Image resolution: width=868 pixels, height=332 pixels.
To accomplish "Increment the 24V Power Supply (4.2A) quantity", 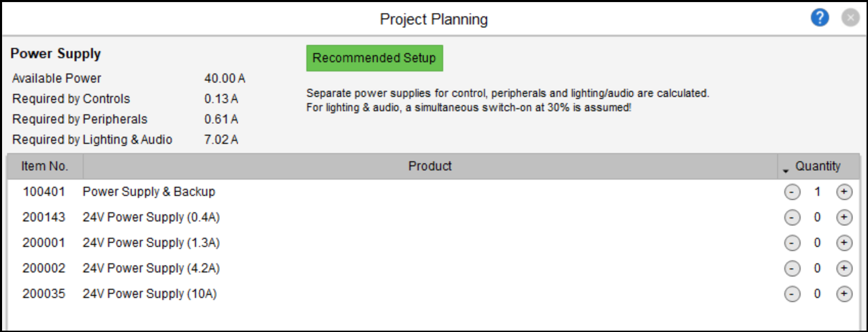I will tap(844, 269).
